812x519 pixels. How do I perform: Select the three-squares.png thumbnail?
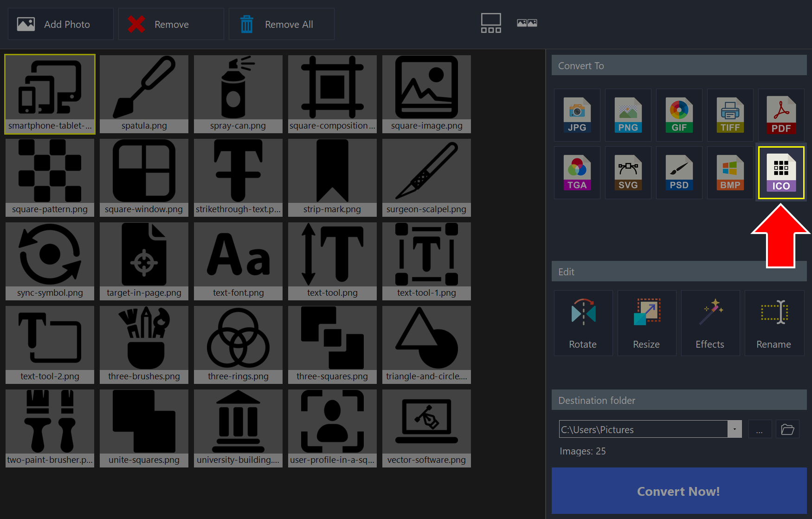tap(332, 345)
